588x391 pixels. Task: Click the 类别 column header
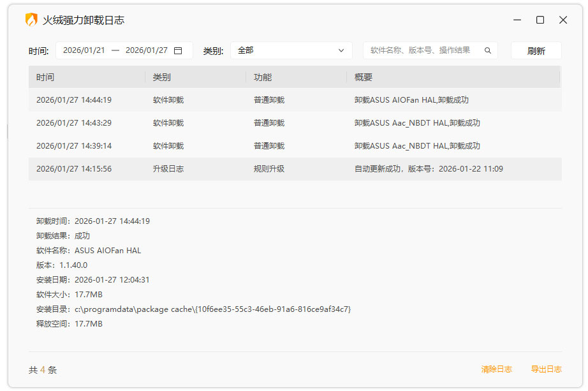[161, 77]
